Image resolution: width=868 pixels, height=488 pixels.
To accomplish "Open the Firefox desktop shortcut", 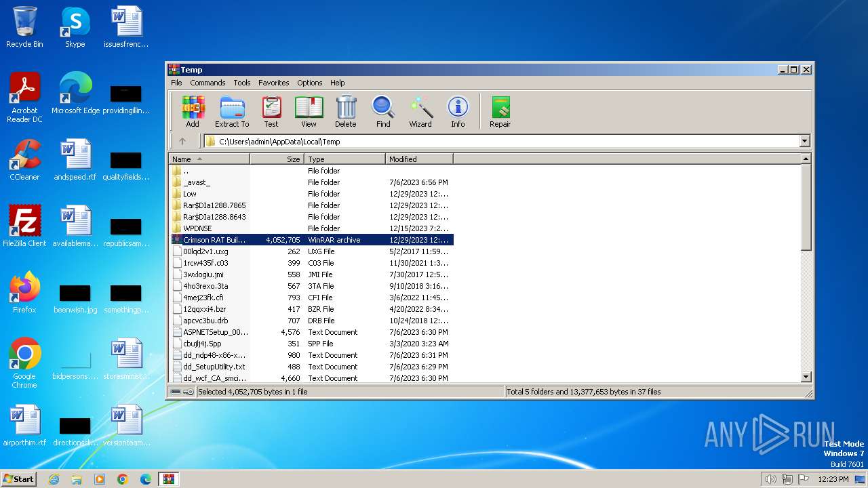I will click(24, 293).
